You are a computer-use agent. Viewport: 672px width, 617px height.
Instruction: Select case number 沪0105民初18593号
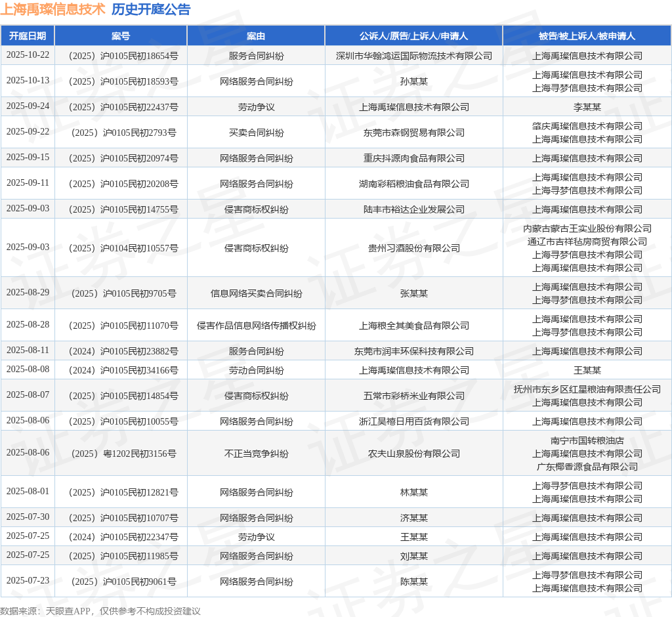(123, 81)
